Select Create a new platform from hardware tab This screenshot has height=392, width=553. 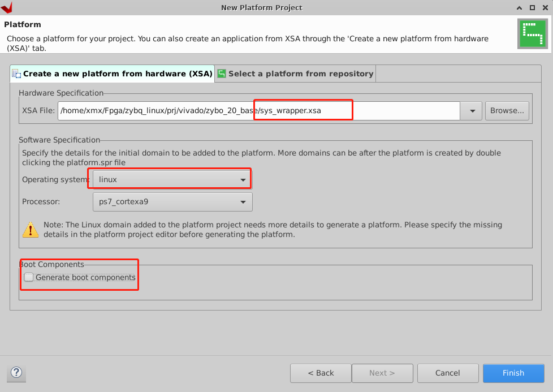coord(112,74)
